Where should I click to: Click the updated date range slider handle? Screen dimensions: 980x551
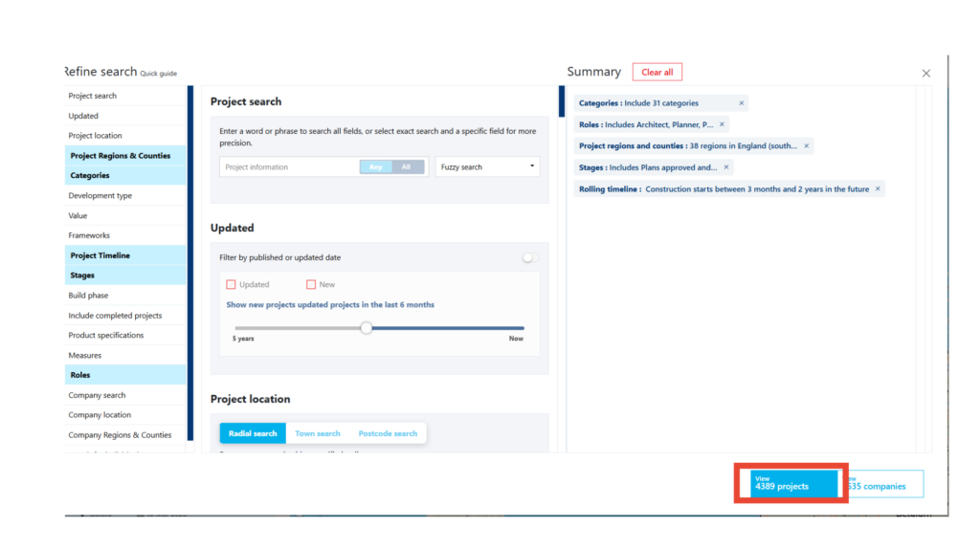pyautogui.click(x=367, y=328)
